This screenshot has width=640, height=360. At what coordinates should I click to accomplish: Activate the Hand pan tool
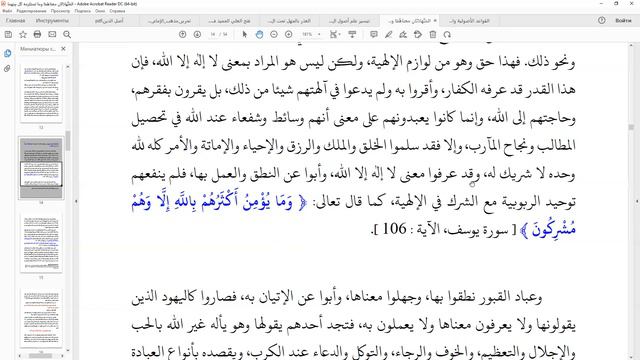click(x=259, y=35)
